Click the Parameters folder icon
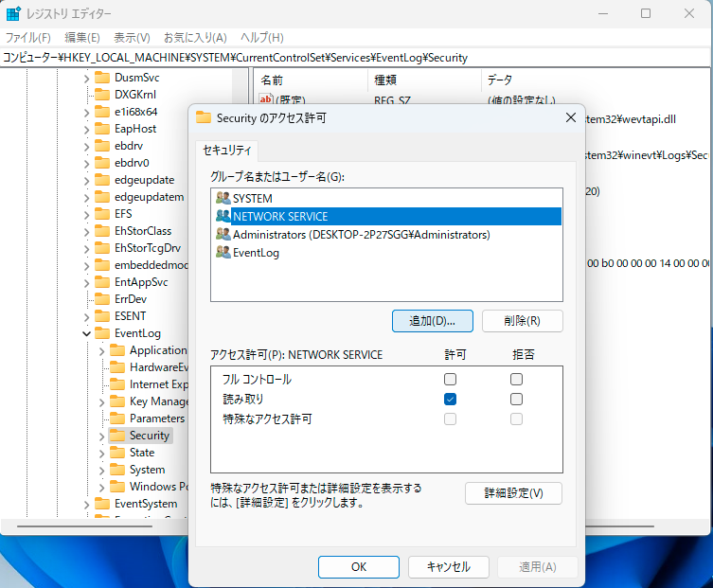This screenshot has width=713, height=588. (x=117, y=419)
